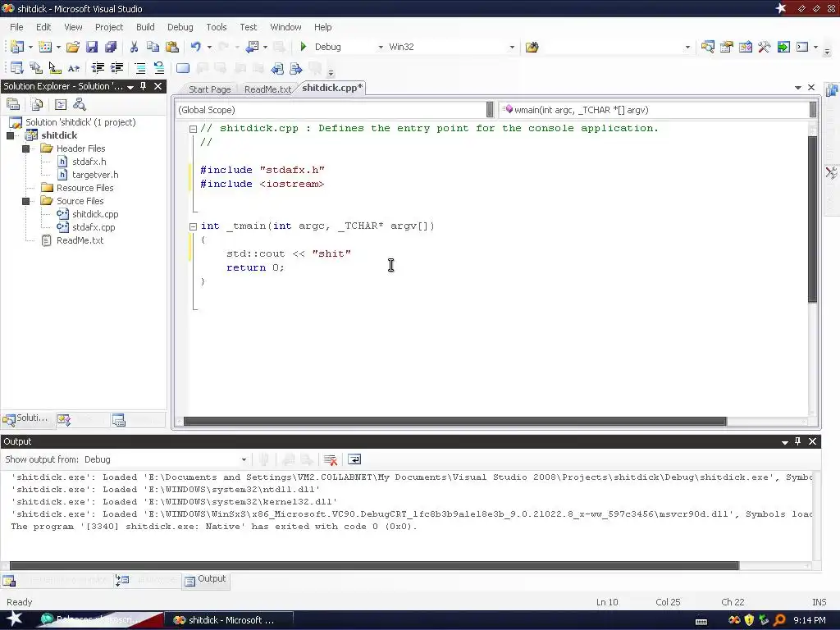
Task: Click the Undo arrow icon
Action: pyautogui.click(x=196, y=47)
